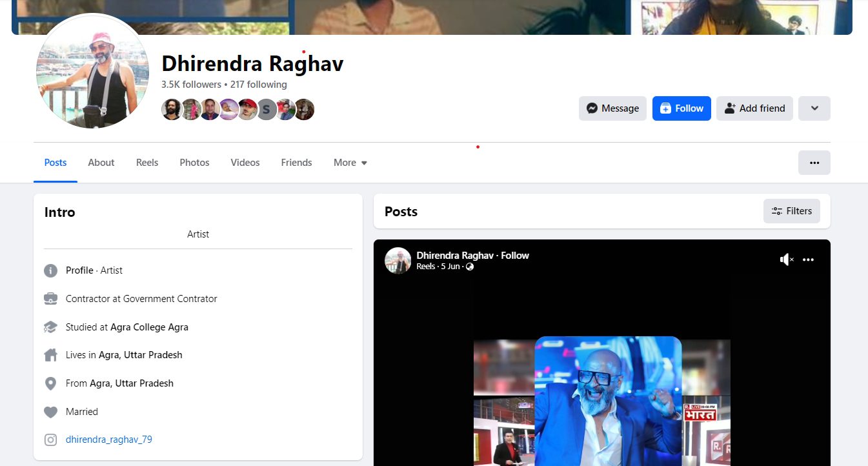Click the small avatar in the reel post header
Viewport: 868px width, 466px height.
click(x=398, y=261)
